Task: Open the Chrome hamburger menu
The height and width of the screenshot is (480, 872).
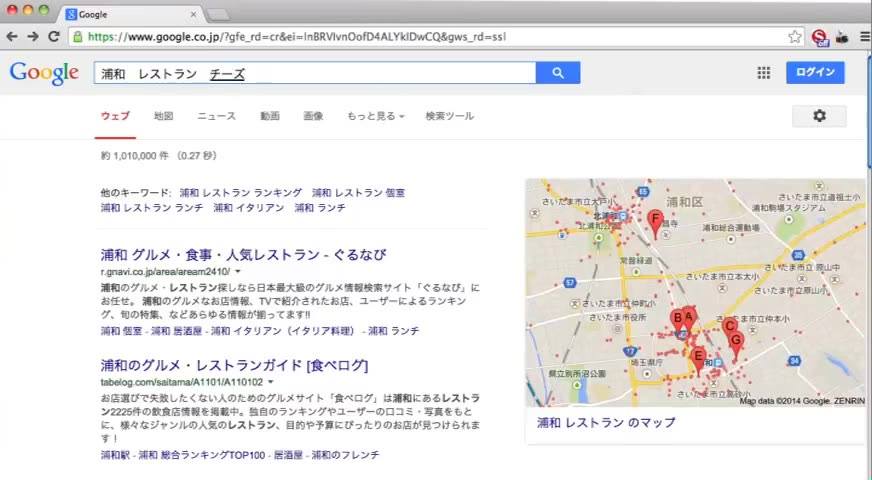Action: point(865,37)
